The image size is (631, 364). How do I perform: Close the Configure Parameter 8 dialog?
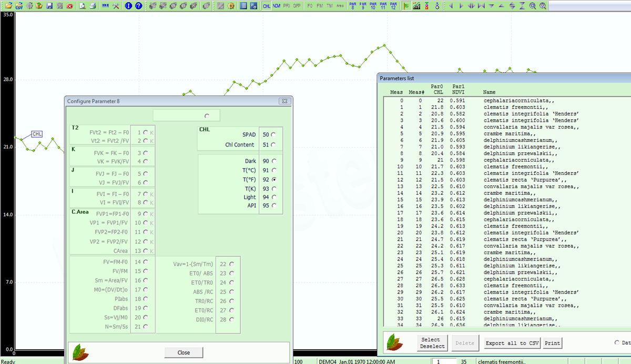pyautogui.click(x=184, y=352)
